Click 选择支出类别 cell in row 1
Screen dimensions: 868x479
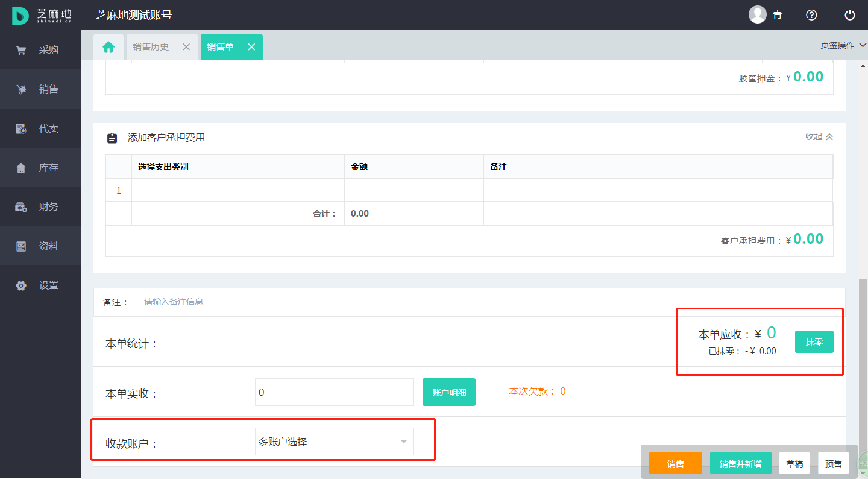238,190
